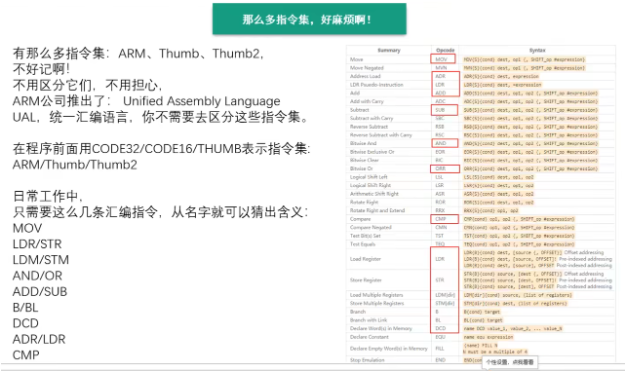The width and height of the screenshot is (625, 371).
Task: Click the green banner titled 那么多指令集，好麻烦啊！
Action: [x=309, y=19]
